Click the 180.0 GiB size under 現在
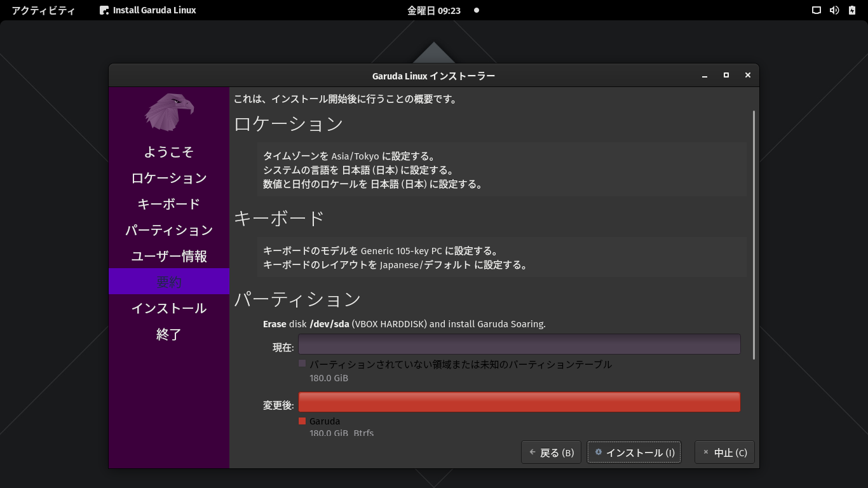The image size is (868, 488). click(329, 378)
